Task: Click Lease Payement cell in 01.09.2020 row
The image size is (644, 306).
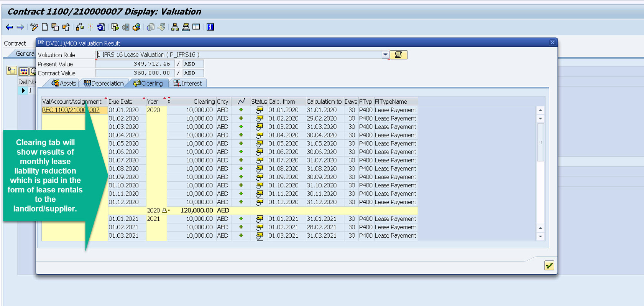Action: [x=395, y=177]
